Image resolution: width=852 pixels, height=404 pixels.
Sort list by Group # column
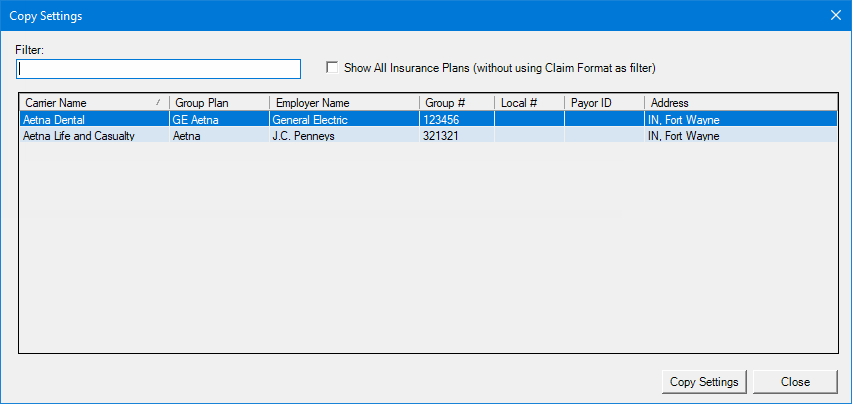pyautogui.click(x=456, y=103)
